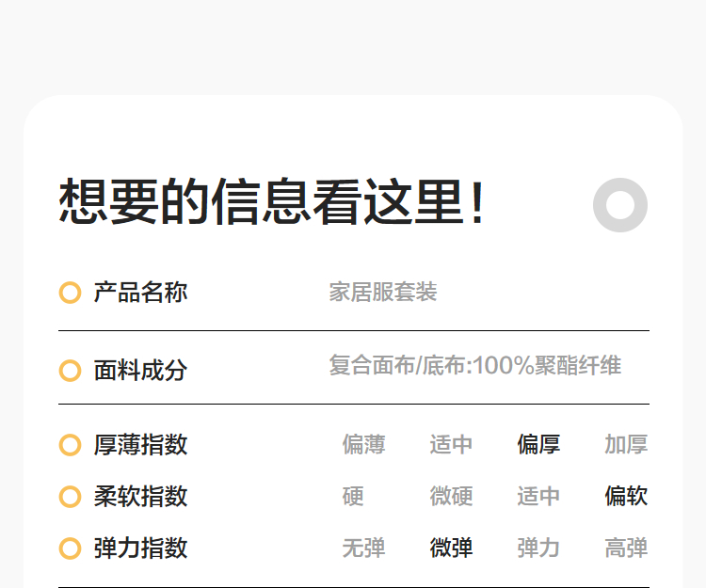Select the 偏薄 thickness option
The width and height of the screenshot is (706, 588).
[x=363, y=444]
